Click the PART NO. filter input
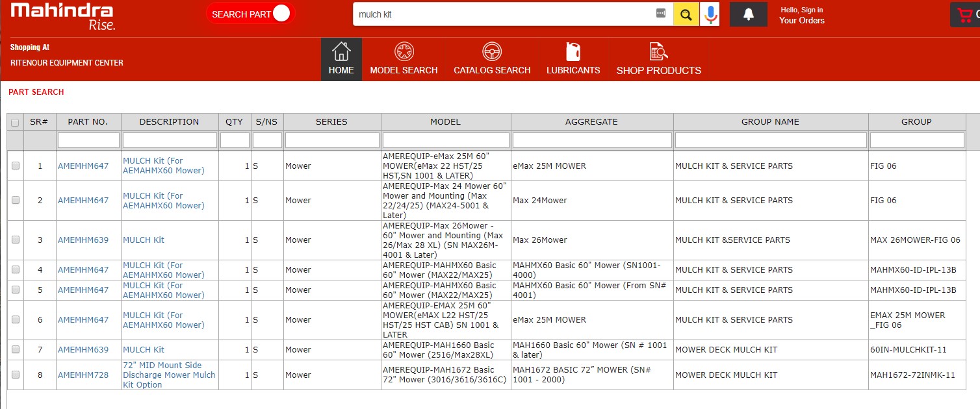Viewport: 980px width, 409px height. tap(88, 140)
